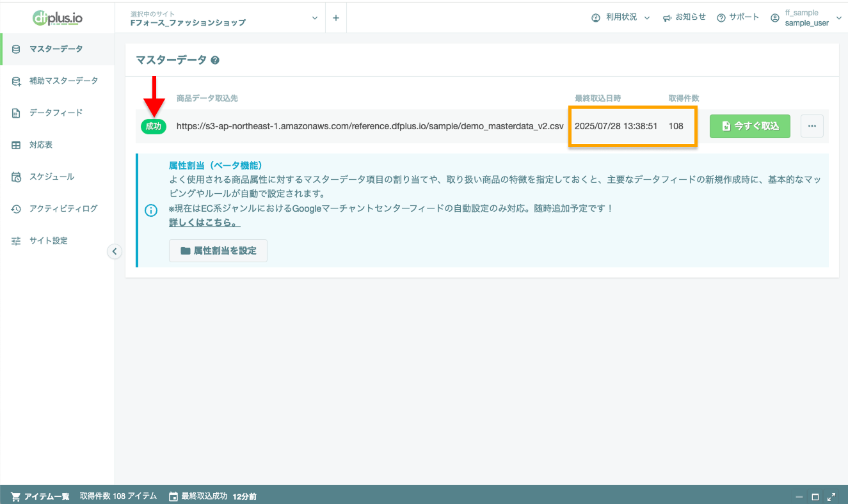Viewport: 848px width, 504px height.
Task: Click the サポート question mark icon
Action: tap(721, 17)
